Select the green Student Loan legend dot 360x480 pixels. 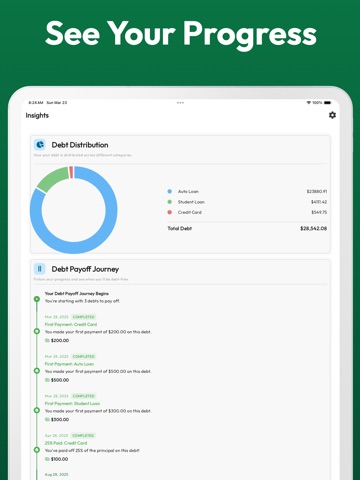[169, 202]
